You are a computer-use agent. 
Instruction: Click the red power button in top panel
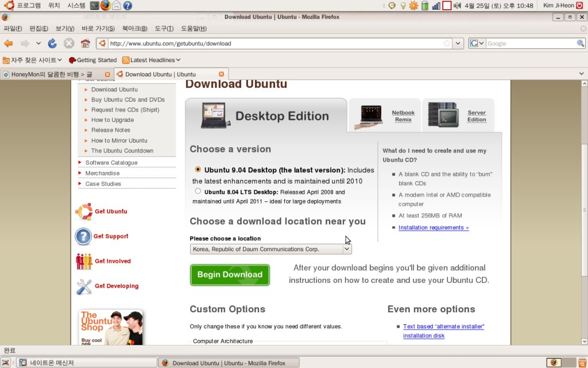(x=580, y=6)
